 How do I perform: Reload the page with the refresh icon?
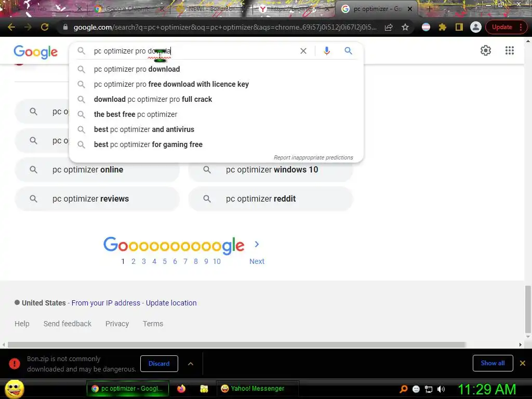(45, 27)
